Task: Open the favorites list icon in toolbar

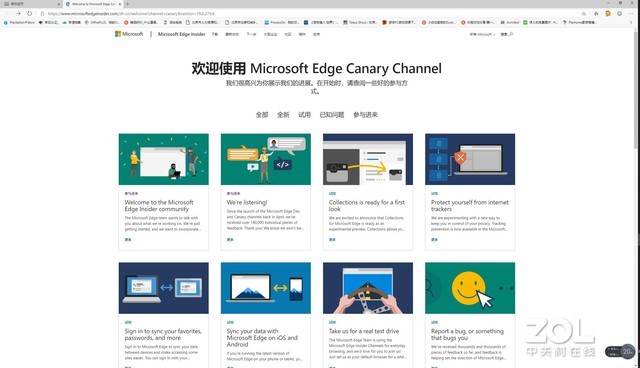Action: pyautogui.click(x=596, y=13)
